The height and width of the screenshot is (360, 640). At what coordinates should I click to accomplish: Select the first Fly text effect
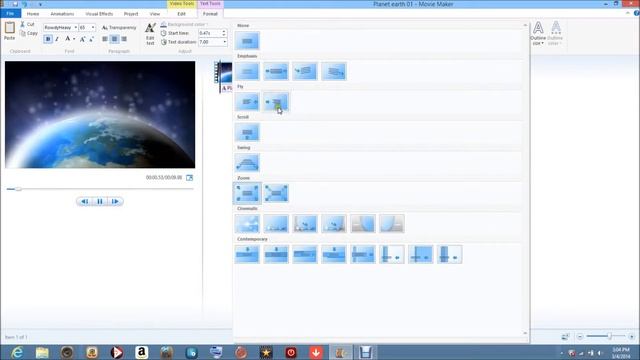(247, 102)
